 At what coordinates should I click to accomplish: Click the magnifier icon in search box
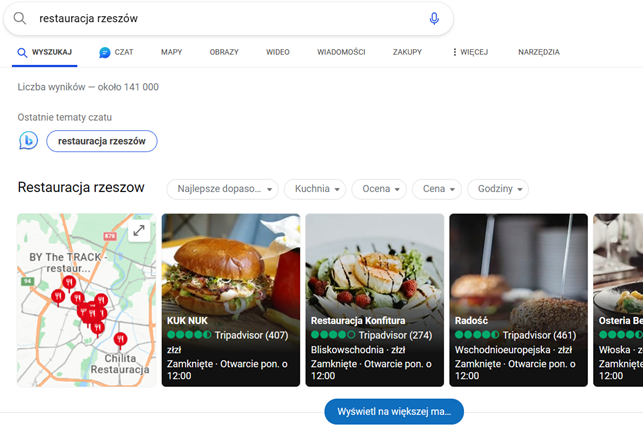19,19
